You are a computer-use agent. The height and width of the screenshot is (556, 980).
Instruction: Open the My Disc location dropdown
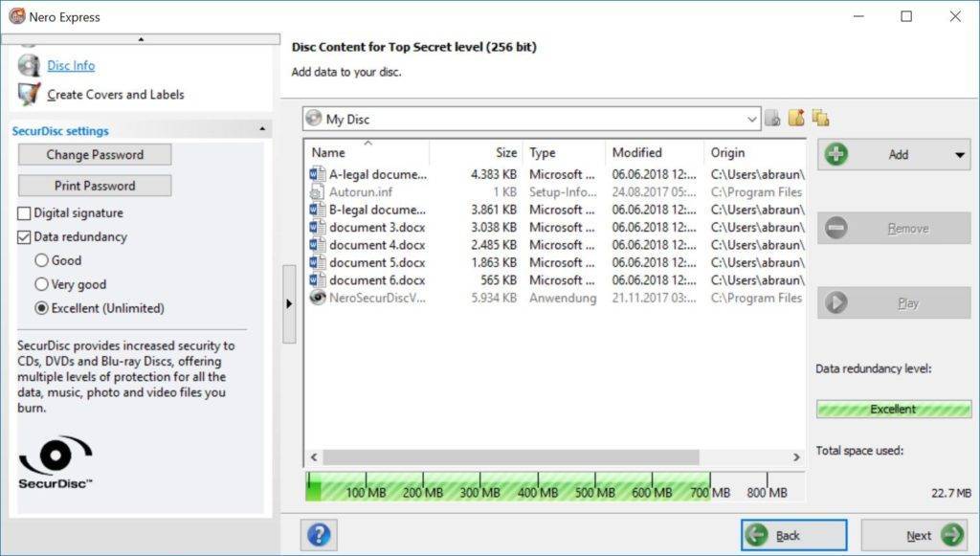[751, 120]
